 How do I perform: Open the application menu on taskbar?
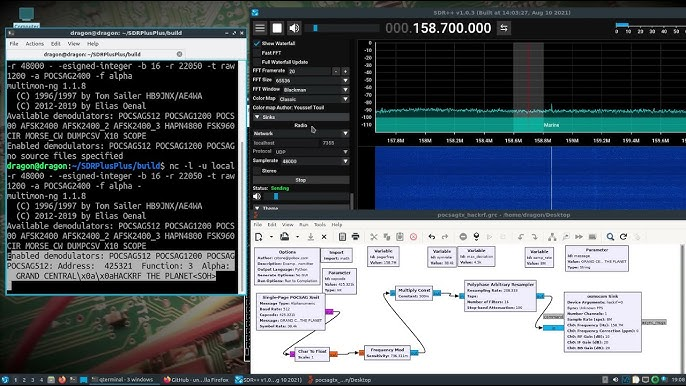pos(5,380)
